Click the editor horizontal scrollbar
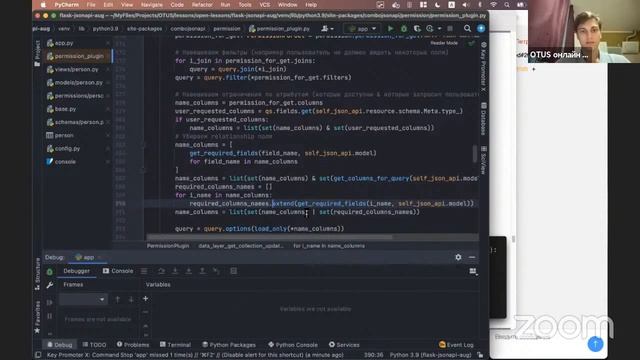640x360 pixels. [269, 237]
